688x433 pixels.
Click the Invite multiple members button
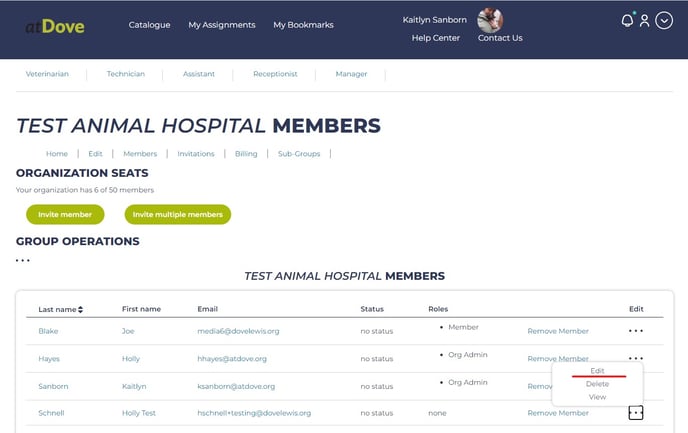pyautogui.click(x=178, y=215)
